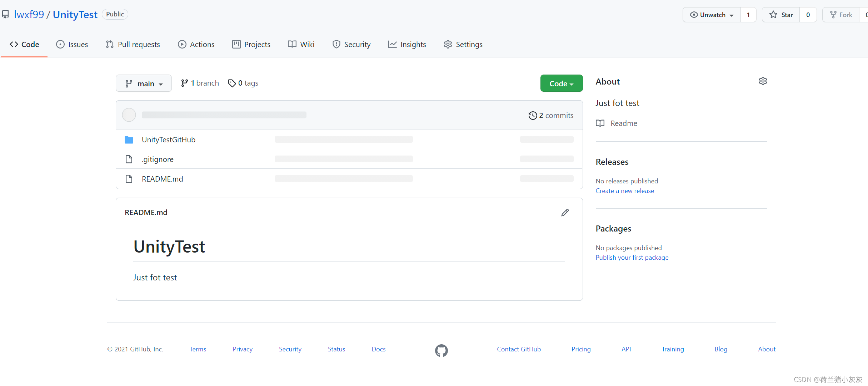Click the UnityTestGitHub folder icon

click(x=129, y=140)
